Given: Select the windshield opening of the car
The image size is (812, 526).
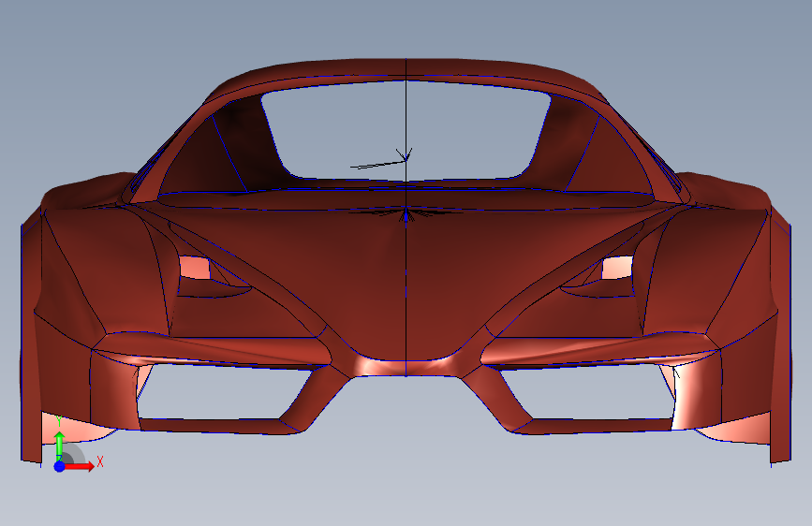Looking at the screenshot, I should [x=406, y=136].
